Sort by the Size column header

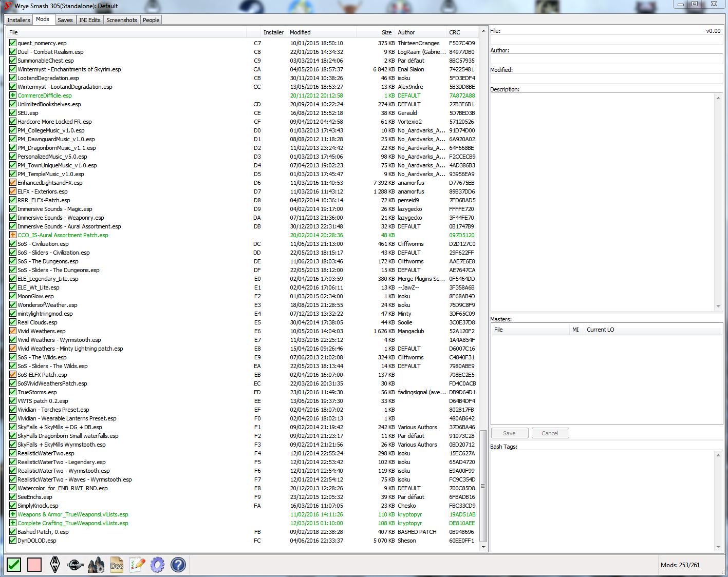click(x=376, y=32)
